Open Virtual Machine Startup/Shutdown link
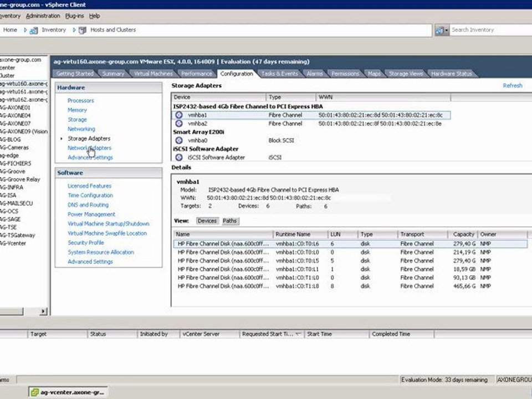 click(108, 224)
